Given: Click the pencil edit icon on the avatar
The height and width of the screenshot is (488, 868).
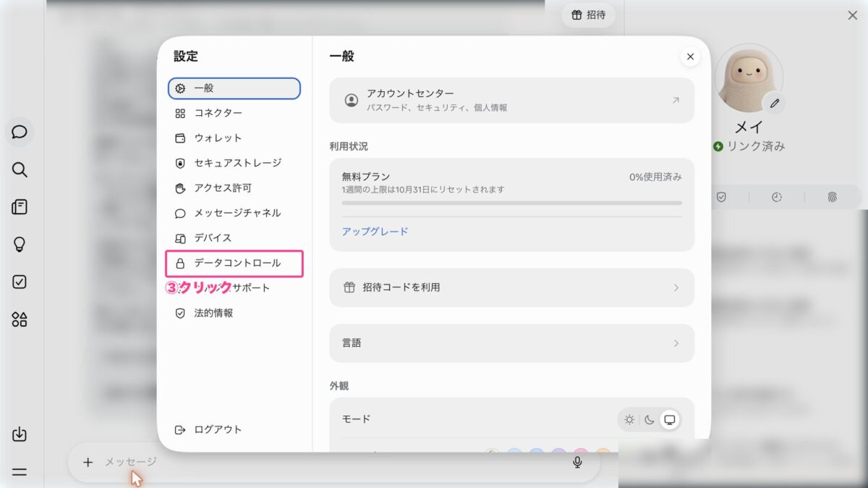Looking at the screenshot, I should 775,104.
